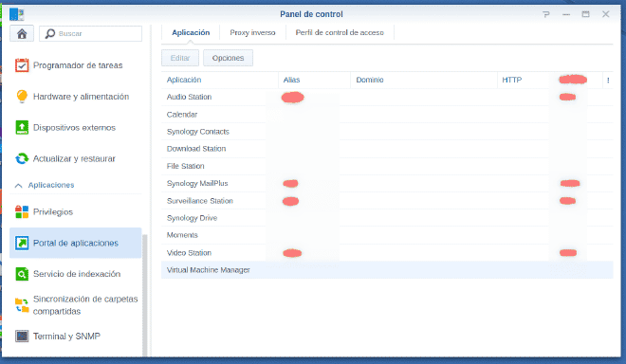Sort by Aplicación column header

[x=220, y=80]
